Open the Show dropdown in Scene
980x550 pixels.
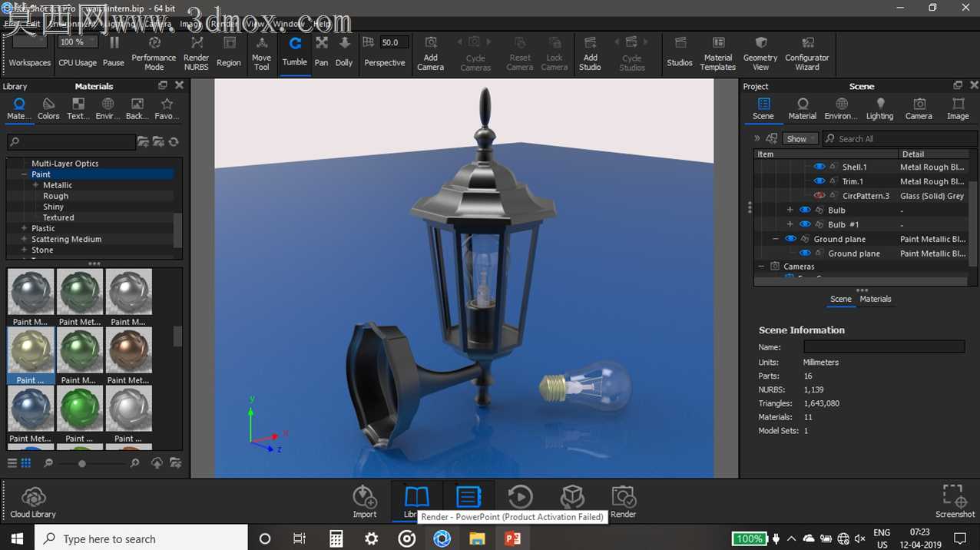[800, 139]
